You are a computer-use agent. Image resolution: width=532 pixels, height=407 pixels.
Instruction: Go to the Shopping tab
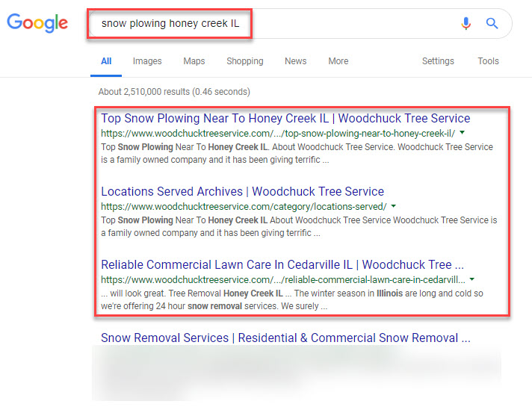[245, 61]
